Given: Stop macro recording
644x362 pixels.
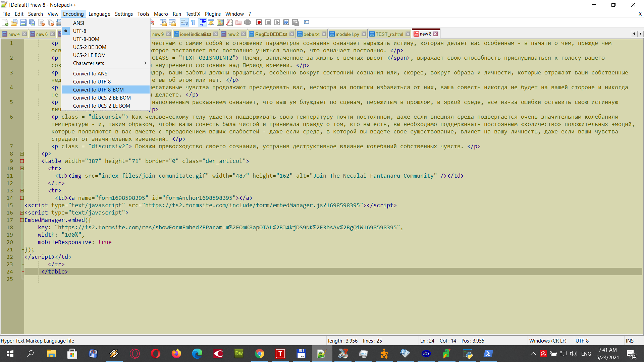Looking at the screenshot, I should [268, 22].
